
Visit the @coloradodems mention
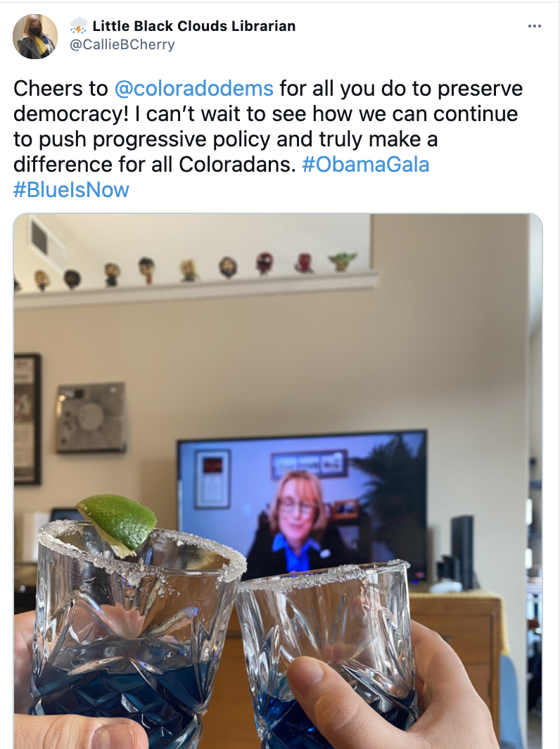click(194, 89)
